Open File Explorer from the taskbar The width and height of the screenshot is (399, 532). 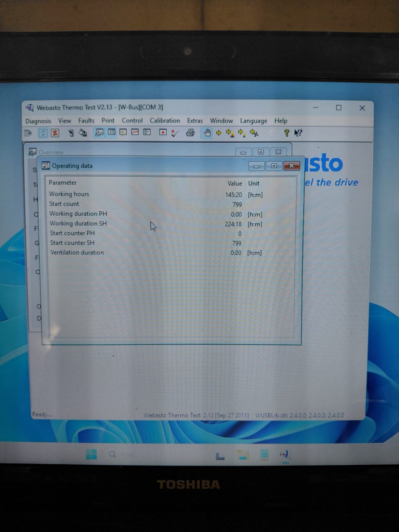pyautogui.click(x=243, y=455)
